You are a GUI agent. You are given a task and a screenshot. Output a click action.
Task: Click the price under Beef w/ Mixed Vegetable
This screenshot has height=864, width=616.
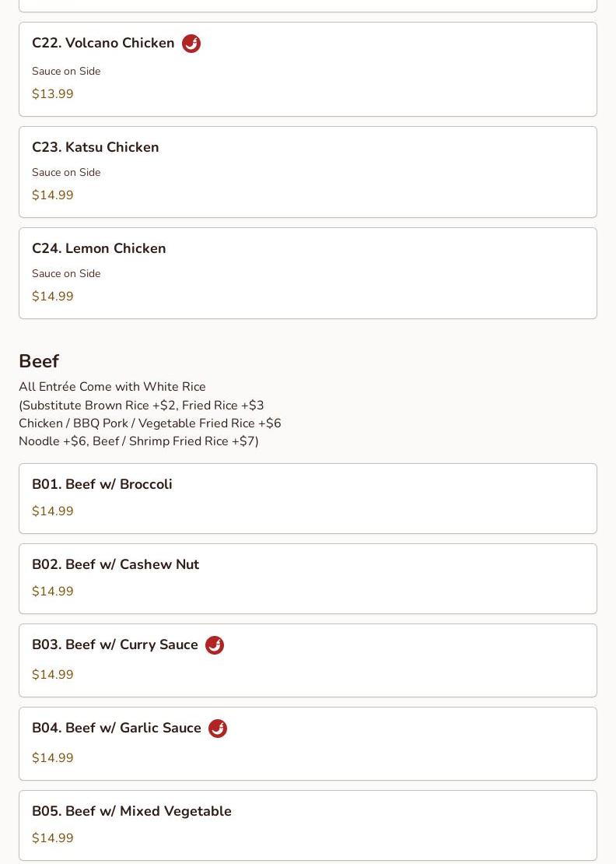click(x=53, y=838)
